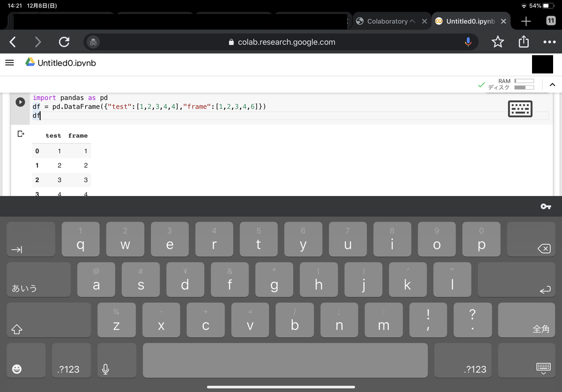
Task: Open the Colab hamburger menu
Action: point(9,62)
